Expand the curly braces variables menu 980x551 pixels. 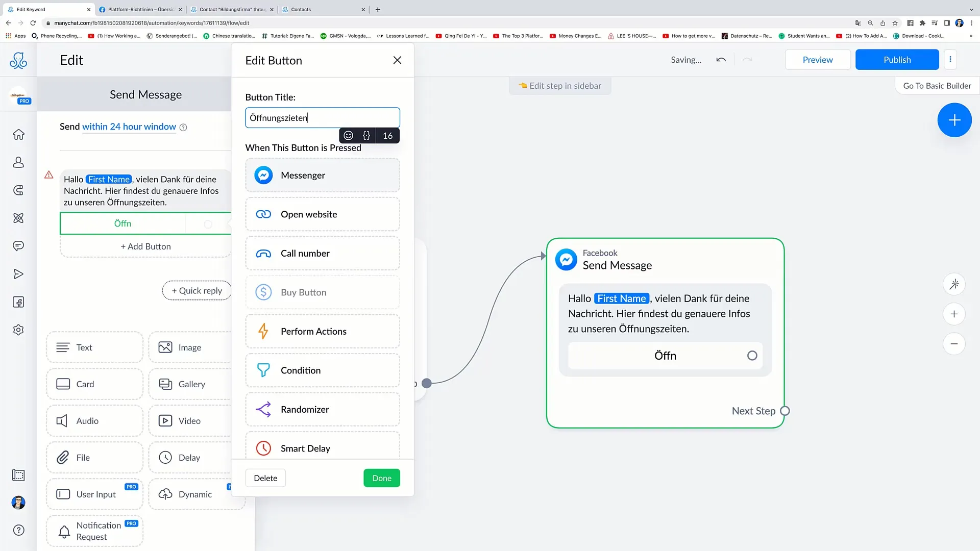click(367, 135)
